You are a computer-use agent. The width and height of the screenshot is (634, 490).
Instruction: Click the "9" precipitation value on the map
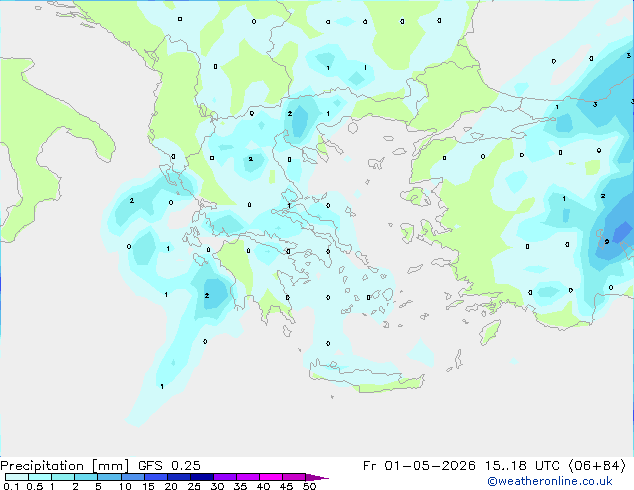click(x=607, y=242)
